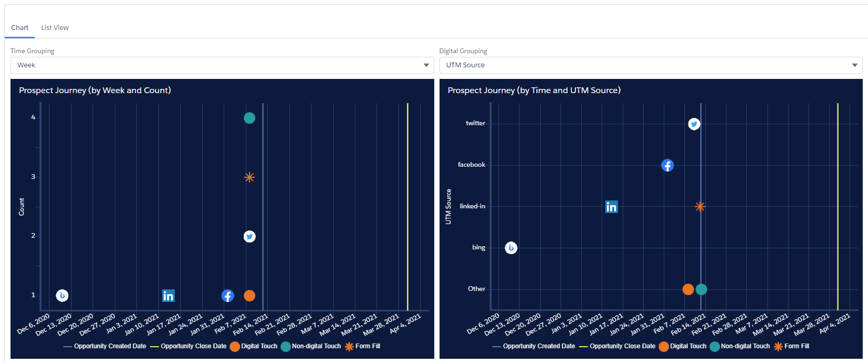Screen dimensions: 868x363
Task: Click the Twitter icon in the Count chart
Action: [x=250, y=237]
